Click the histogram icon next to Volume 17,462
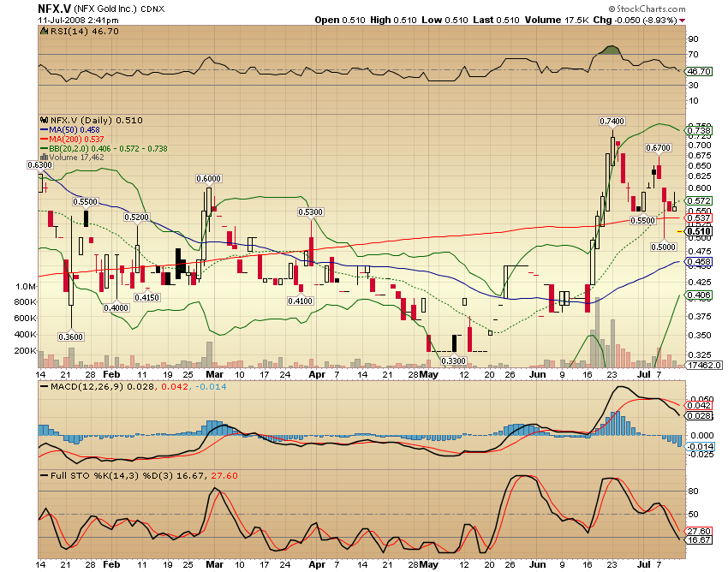This screenshot has width=728, height=572. (x=45, y=158)
